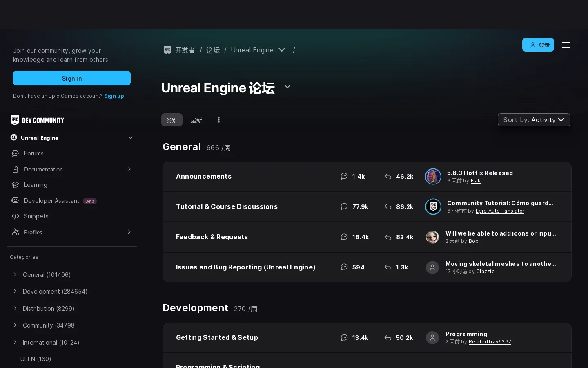Follow the Sign up link

tap(114, 96)
